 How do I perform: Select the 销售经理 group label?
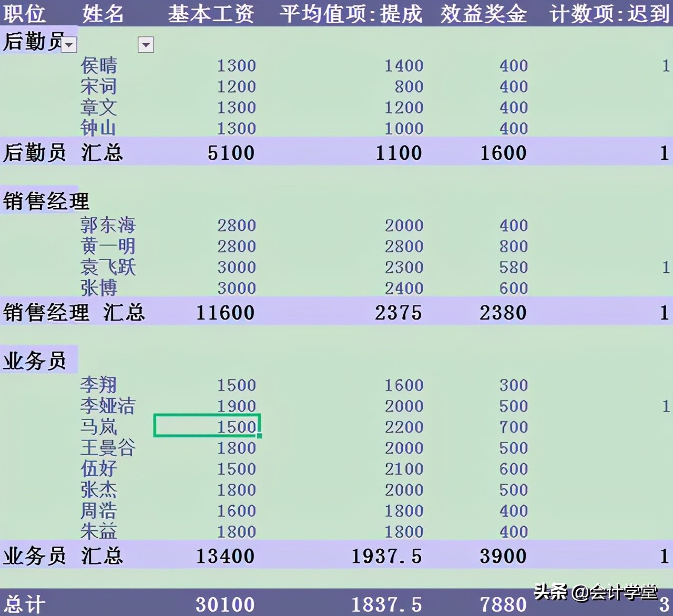[x=47, y=200]
